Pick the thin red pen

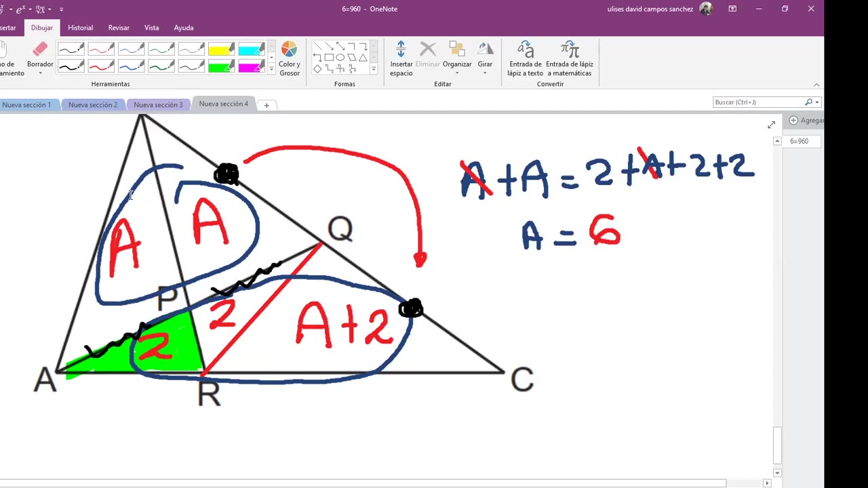[x=101, y=49]
